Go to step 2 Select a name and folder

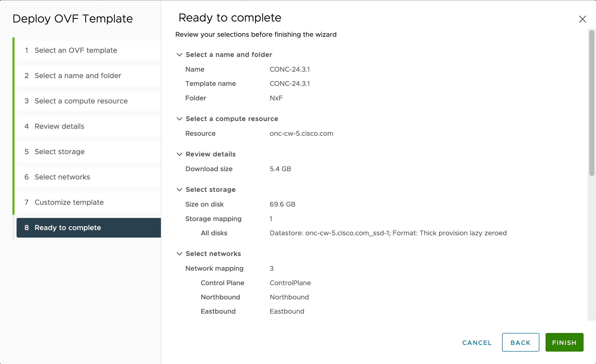coord(89,75)
